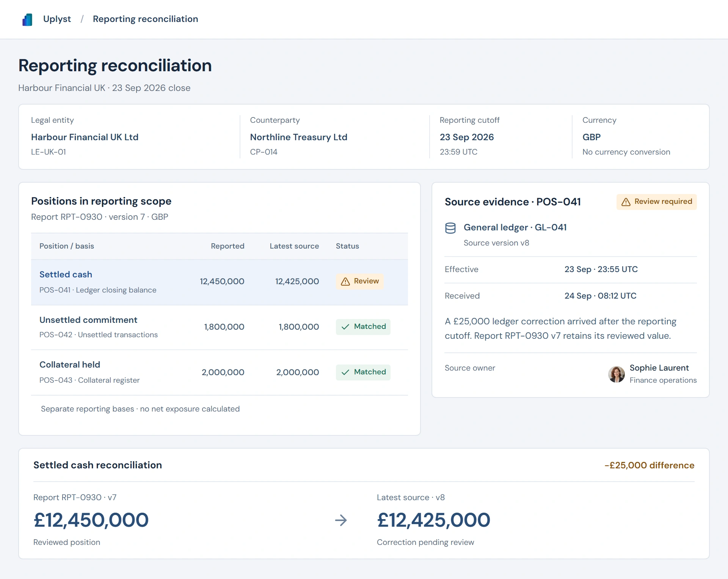Viewport: 728px width, 579px height.
Task: Click the Received time 24 Sep · 08:12 UTC
Action: [600, 296]
